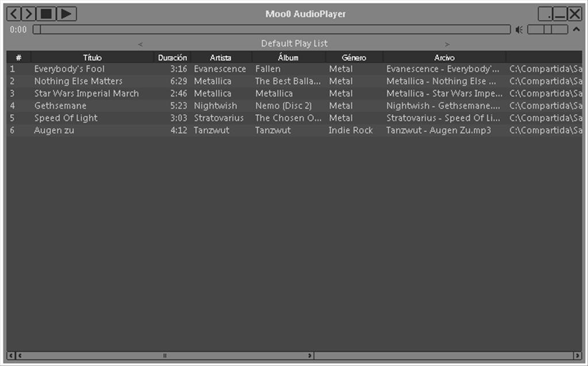Select the track Everybody's Fool
Viewport: 588px width, 366px height.
click(70, 69)
